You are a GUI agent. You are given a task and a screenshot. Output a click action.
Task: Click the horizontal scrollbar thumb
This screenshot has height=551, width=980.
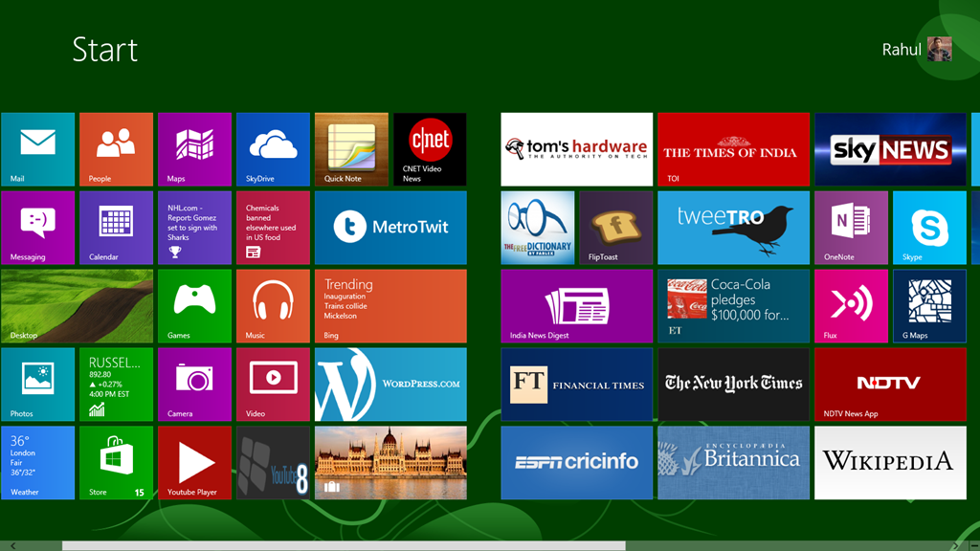[x=344, y=546]
